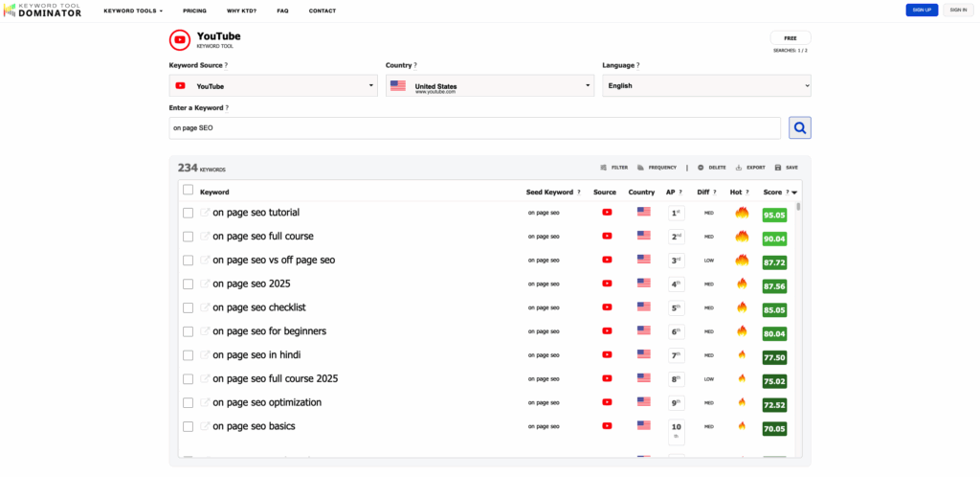Open the FAQ page
The height and width of the screenshot is (477, 980).
(x=282, y=11)
